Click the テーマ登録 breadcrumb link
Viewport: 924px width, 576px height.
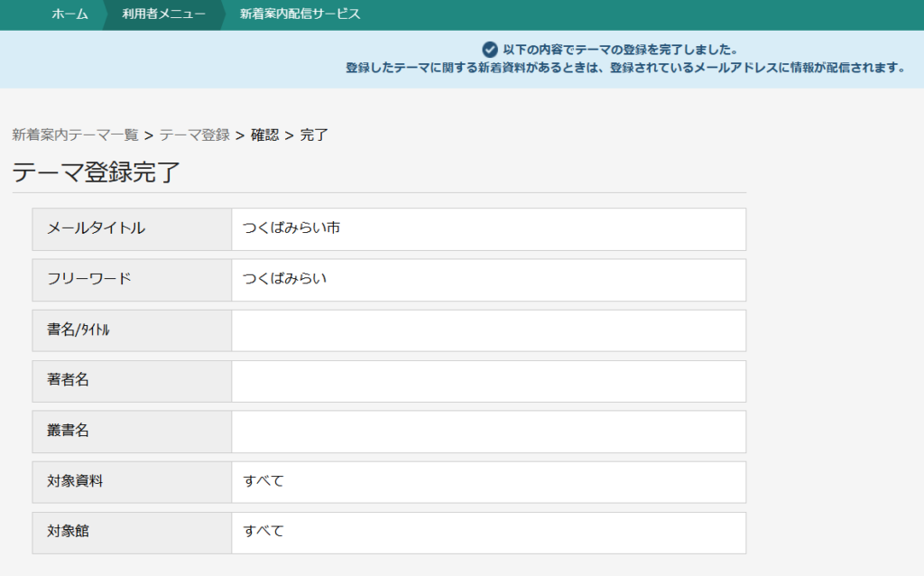pyautogui.click(x=194, y=135)
